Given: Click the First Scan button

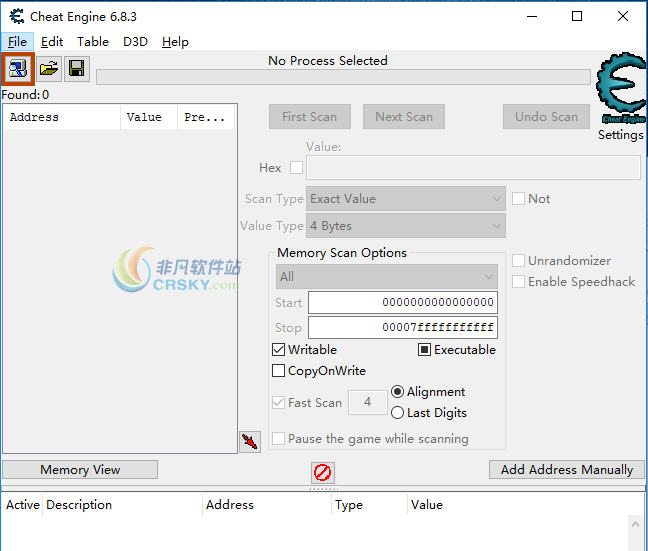Looking at the screenshot, I should tap(310, 117).
